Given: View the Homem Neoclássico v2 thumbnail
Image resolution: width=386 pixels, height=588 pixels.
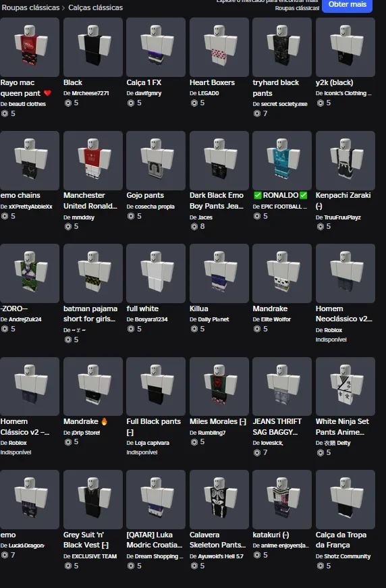Looking at the screenshot, I should pyautogui.click(x=346, y=273).
